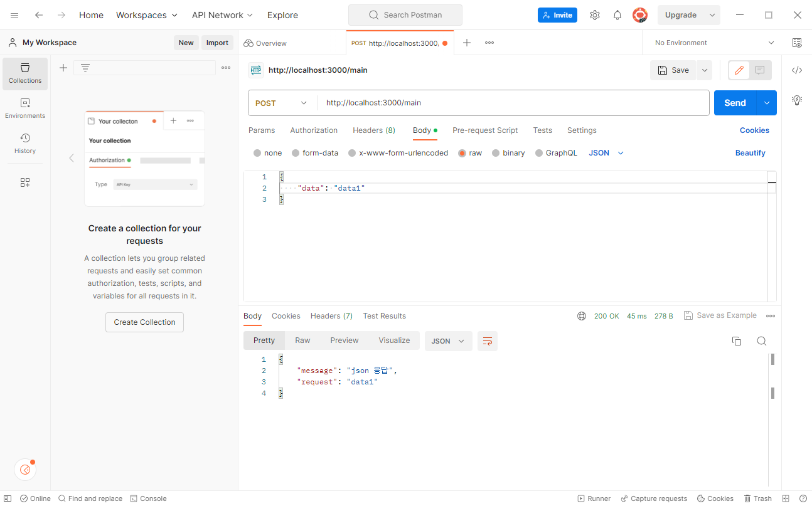The image size is (812, 506).
Task: Go forward with the right arrow
Action: click(x=61, y=15)
